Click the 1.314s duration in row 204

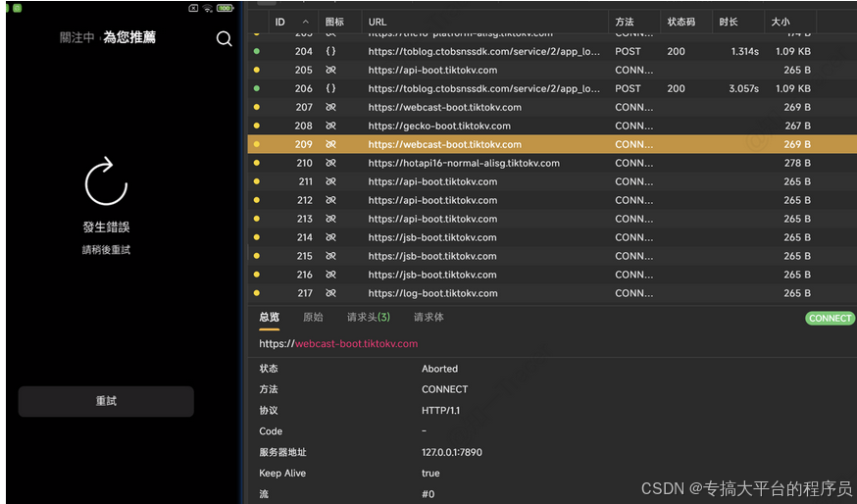tap(744, 51)
